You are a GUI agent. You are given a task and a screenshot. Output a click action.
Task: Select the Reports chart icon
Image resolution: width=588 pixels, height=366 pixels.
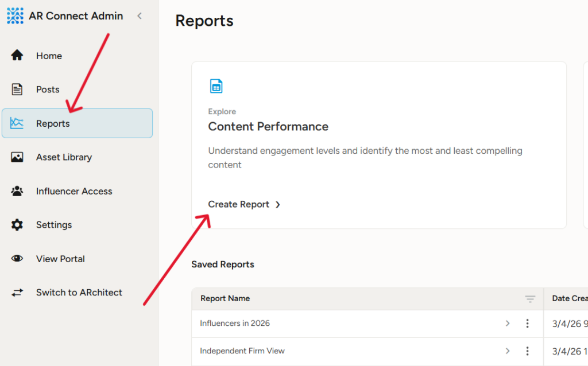tap(17, 123)
